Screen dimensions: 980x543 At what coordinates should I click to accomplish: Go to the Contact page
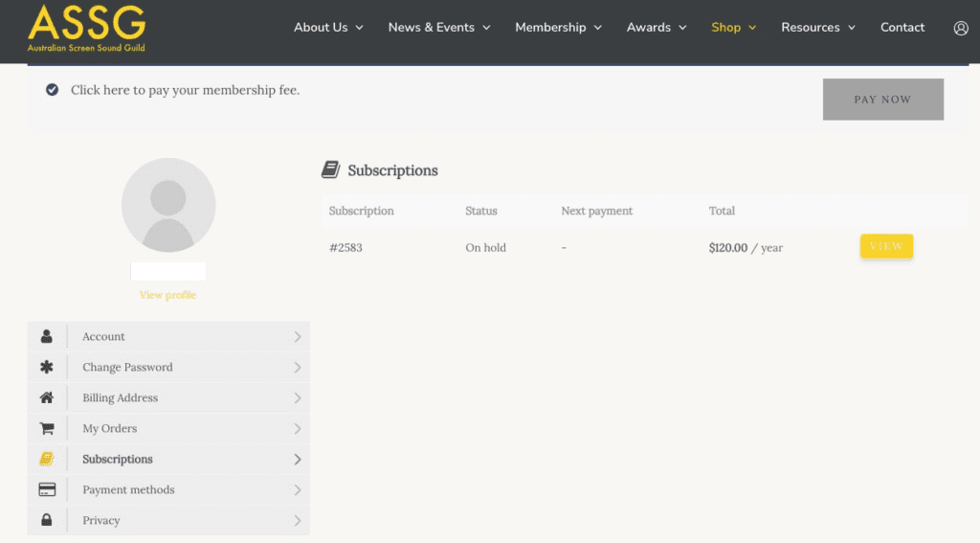tap(902, 28)
